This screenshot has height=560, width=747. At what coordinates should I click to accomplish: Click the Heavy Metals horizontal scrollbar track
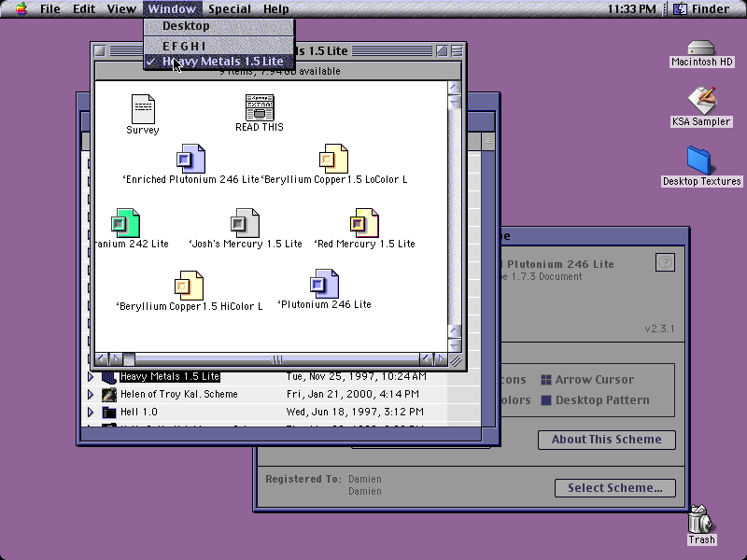(x=276, y=359)
